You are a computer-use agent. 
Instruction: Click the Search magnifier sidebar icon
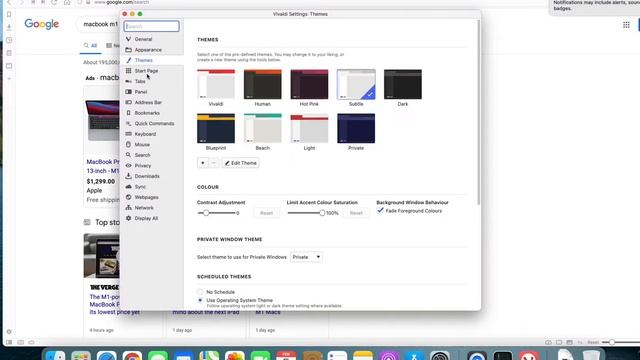(129, 155)
